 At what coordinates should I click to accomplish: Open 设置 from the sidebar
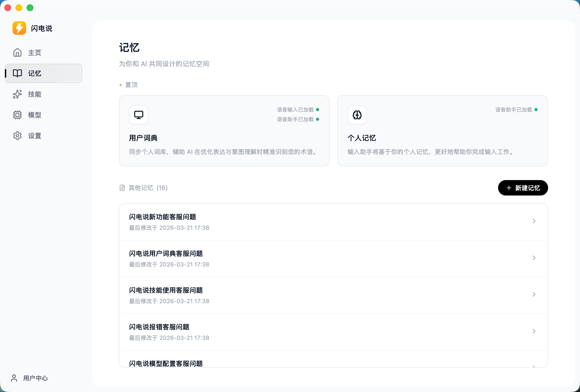point(43,136)
